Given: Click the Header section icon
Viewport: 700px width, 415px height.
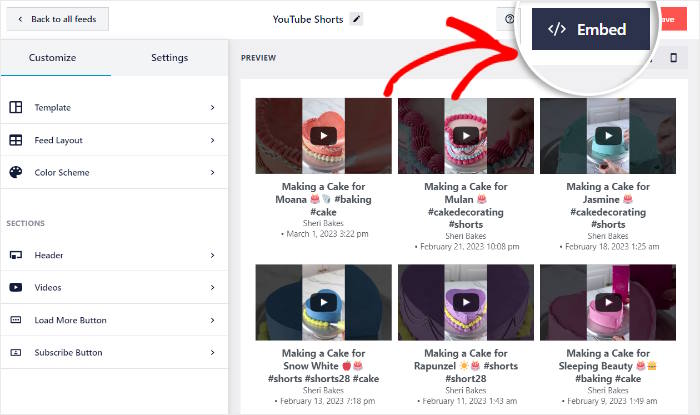Looking at the screenshot, I should [16, 255].
